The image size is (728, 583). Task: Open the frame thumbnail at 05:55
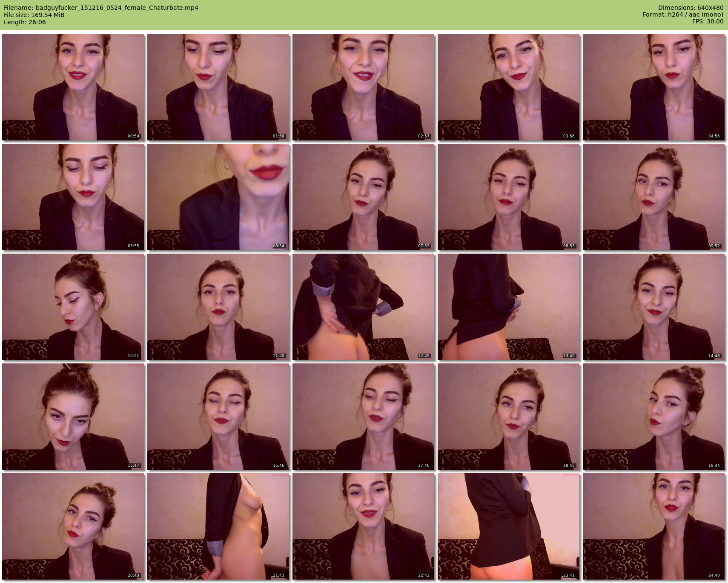73,197
